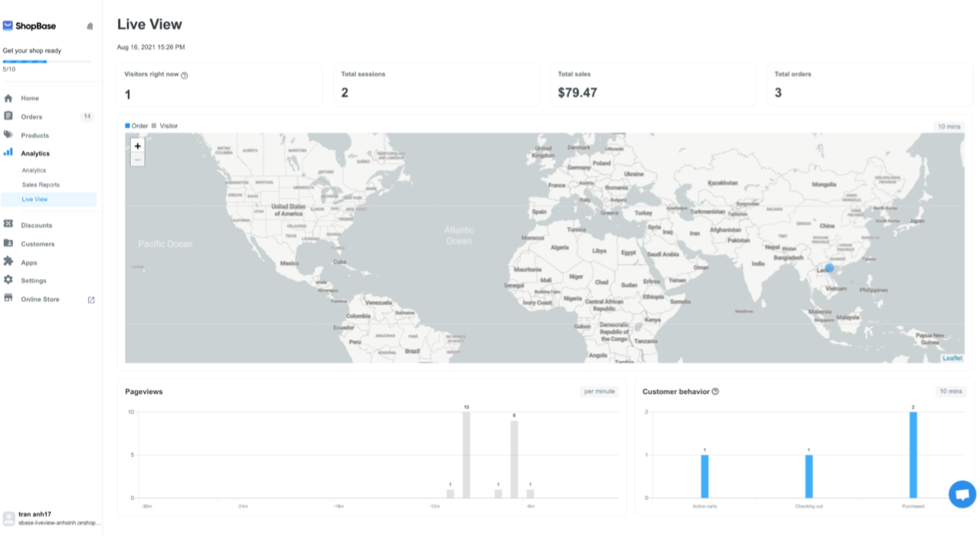Click the Apps puzzle icon
980x542 pixels.
(x=8, y=261)
